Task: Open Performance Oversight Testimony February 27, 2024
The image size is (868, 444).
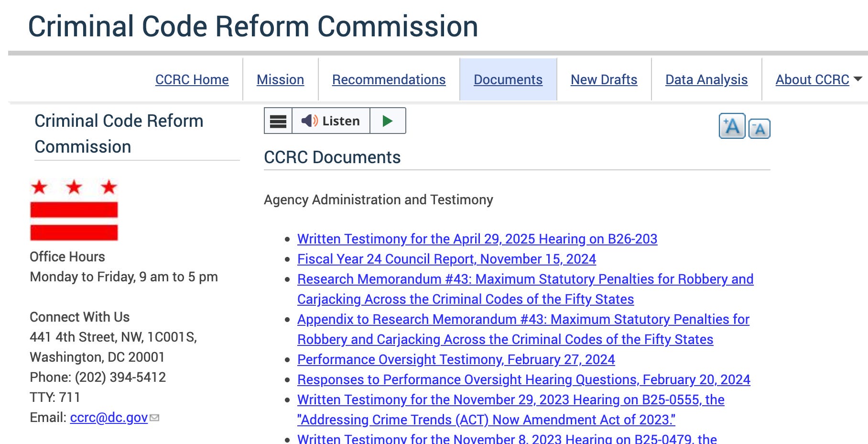Action: click(456, 359)
